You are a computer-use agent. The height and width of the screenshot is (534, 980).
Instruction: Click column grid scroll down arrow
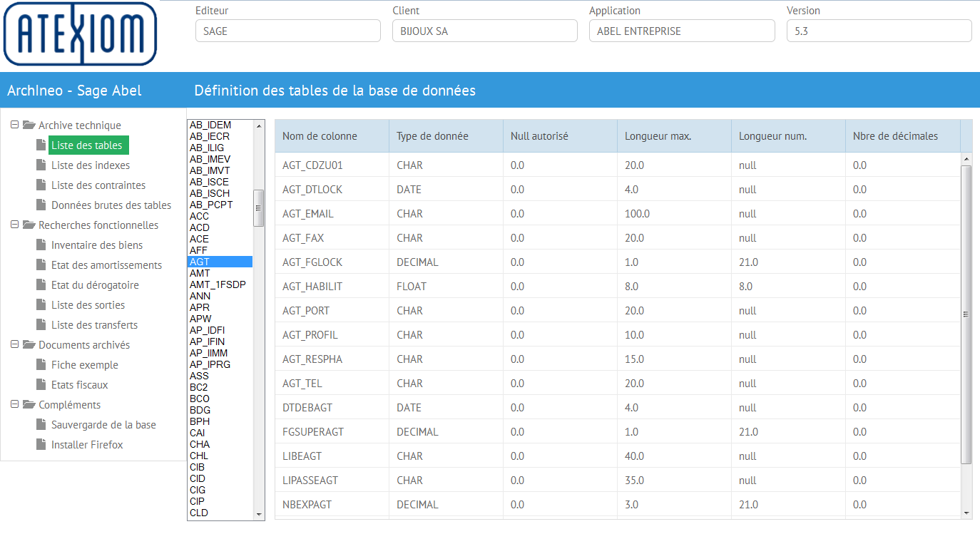[966, 513]
